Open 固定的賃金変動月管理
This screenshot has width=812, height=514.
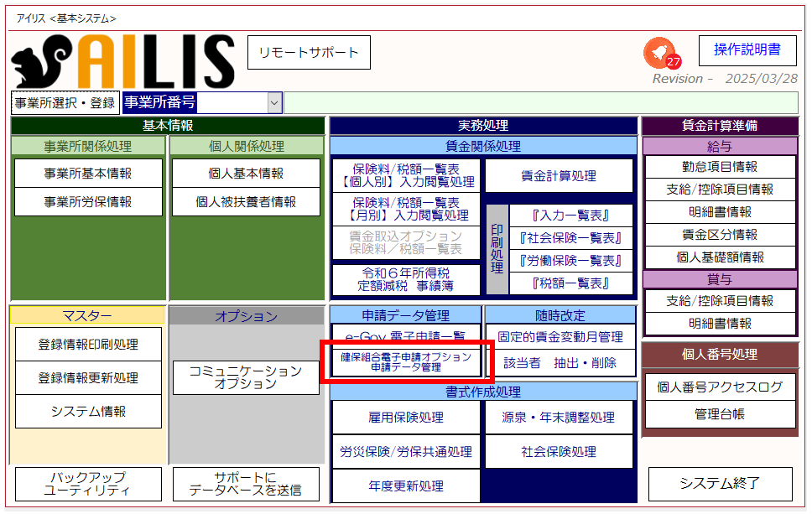click(560, 337)
